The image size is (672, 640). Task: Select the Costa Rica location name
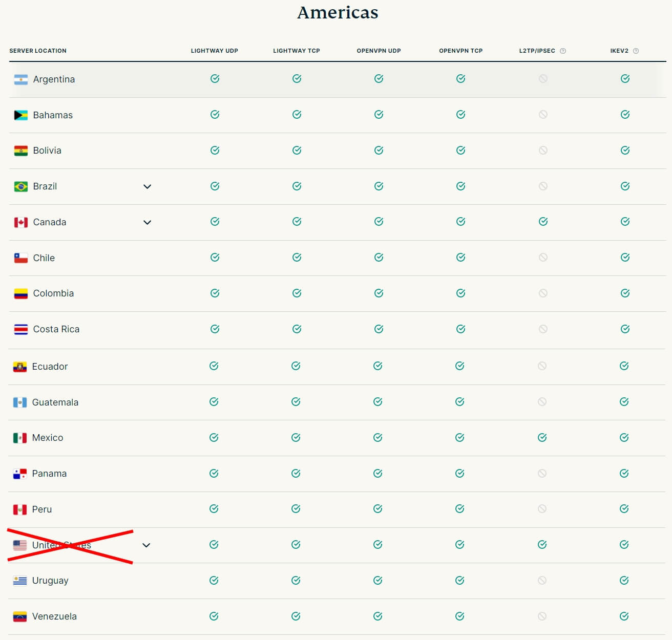[x=56, y=329]
